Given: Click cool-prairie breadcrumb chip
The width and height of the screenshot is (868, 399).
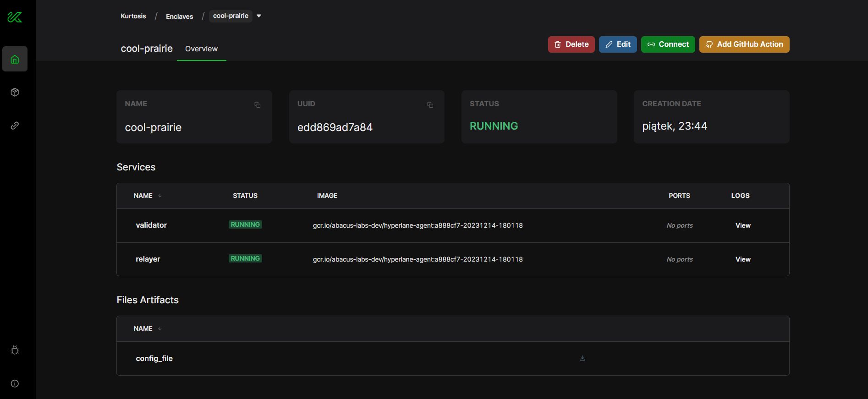Looking at the screenshot, I should click(231, 16).
